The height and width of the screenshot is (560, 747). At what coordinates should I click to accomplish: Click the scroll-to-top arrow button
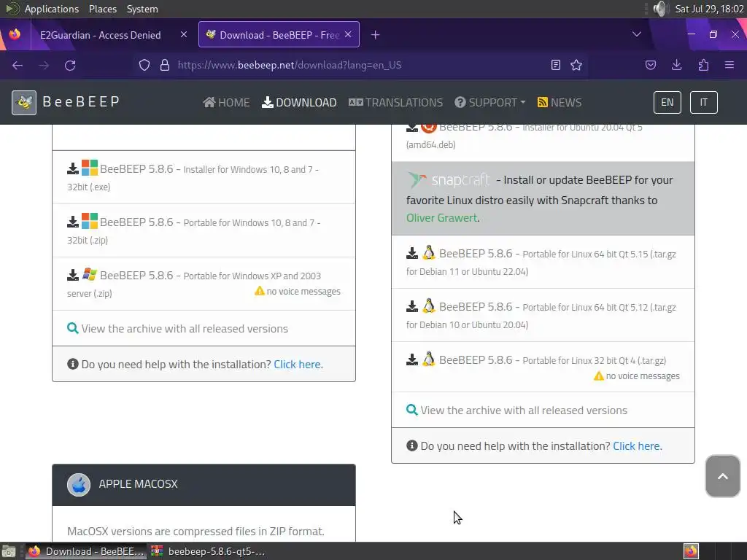(x=723, y=476)
